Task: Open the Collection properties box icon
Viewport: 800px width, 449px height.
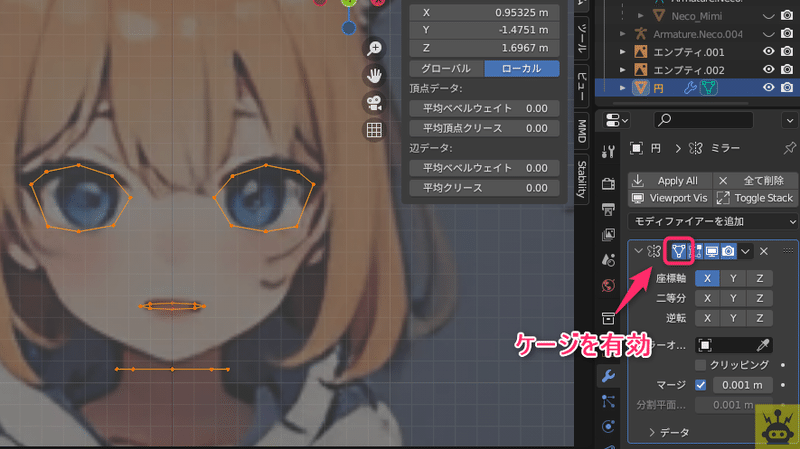Action: coord(608,318)
